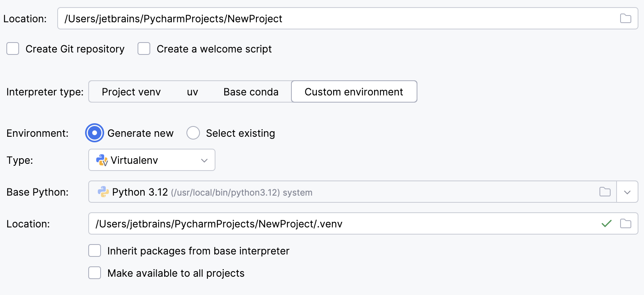Enable Inherit packages from base interpreter
Screen dimensions: 644x295
point(94,250)
